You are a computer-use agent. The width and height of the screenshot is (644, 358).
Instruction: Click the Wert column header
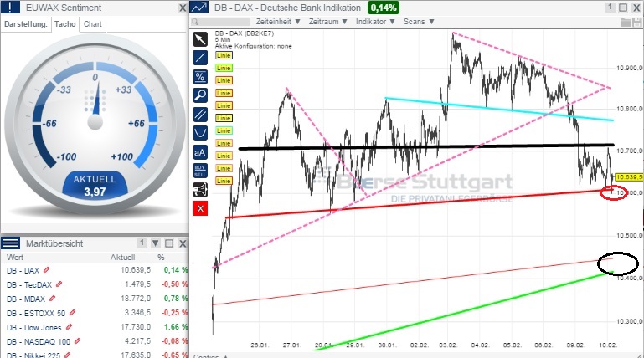click(15, 257)
